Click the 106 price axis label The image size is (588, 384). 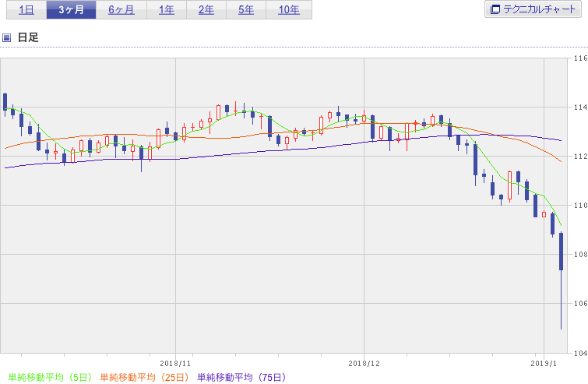click(580, 303)
